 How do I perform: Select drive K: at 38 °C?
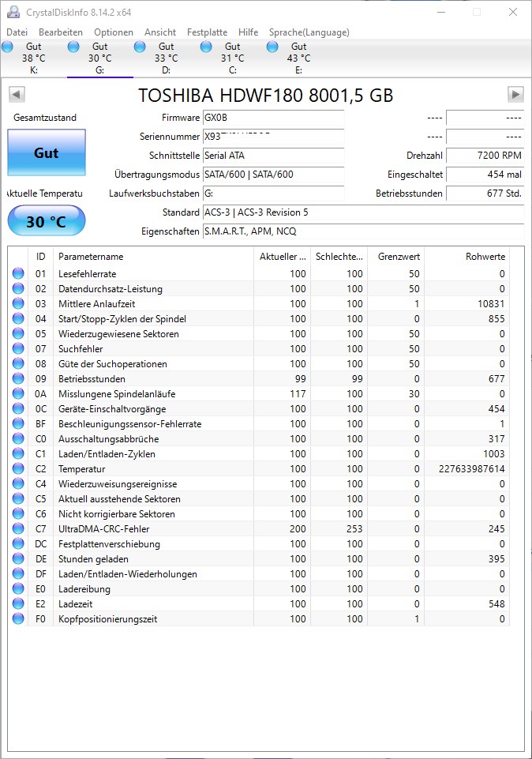tap(33, 58)
